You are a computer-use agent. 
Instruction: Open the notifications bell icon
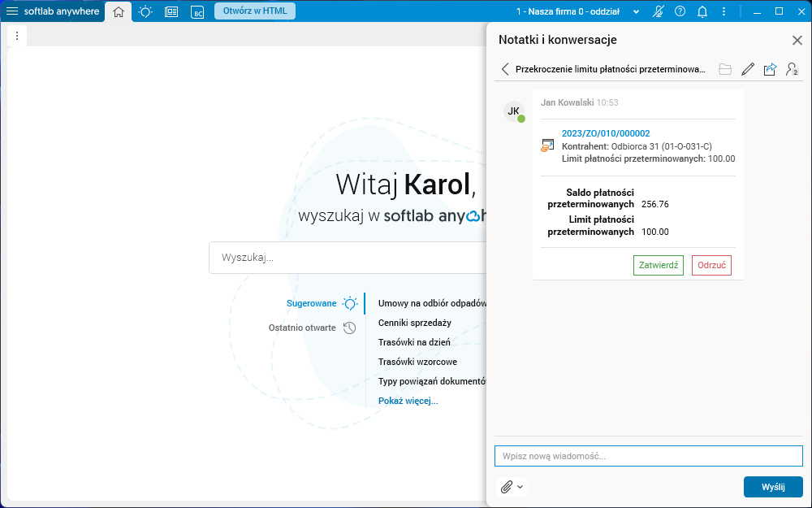point(702,11)
